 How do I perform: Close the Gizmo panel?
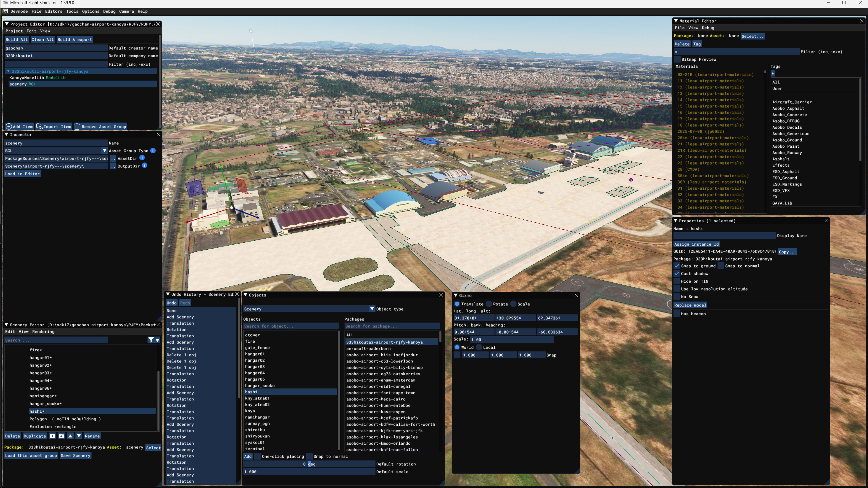pos(576,295)
